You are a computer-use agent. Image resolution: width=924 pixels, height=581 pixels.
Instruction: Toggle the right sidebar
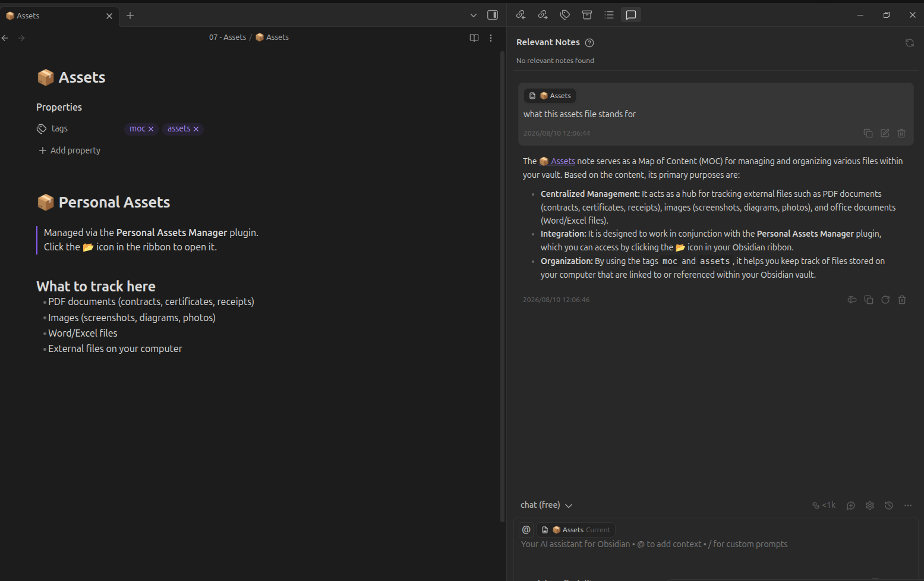point(493,15)
